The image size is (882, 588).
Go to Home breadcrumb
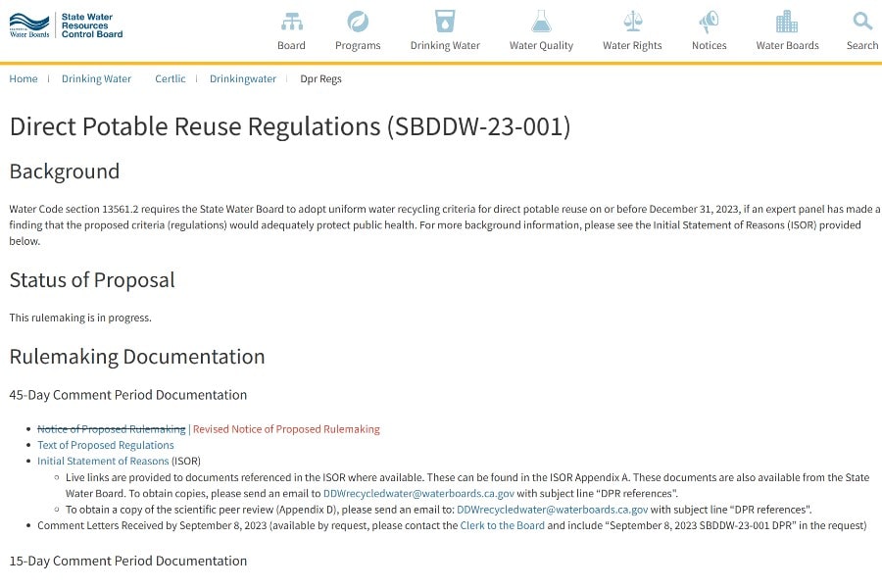tap(24, 79)
